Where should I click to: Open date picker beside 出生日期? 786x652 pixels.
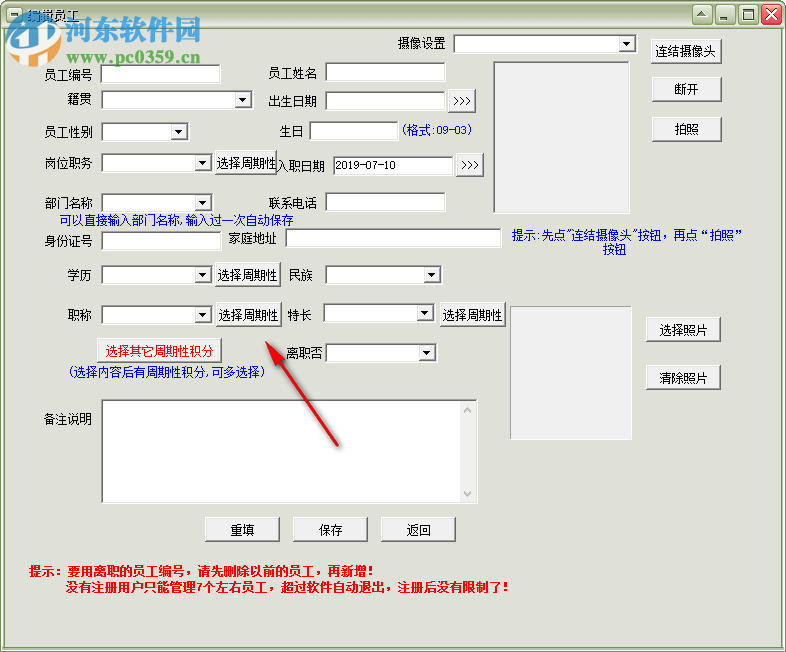coord(462,101)
